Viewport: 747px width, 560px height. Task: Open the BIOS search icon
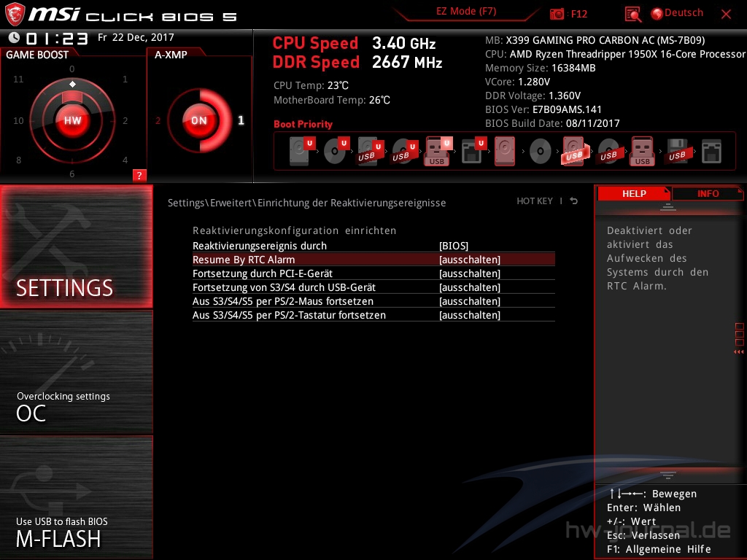[x=632, y=15]
